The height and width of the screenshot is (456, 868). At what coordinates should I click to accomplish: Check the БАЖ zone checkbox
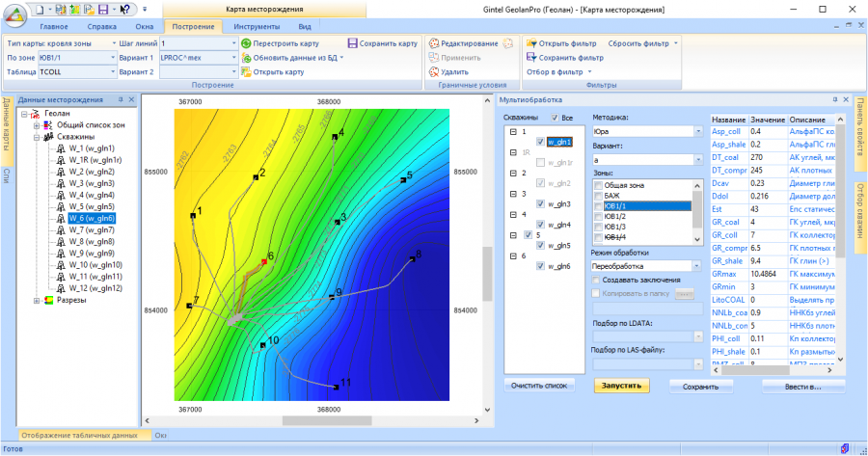pos(598,196)
